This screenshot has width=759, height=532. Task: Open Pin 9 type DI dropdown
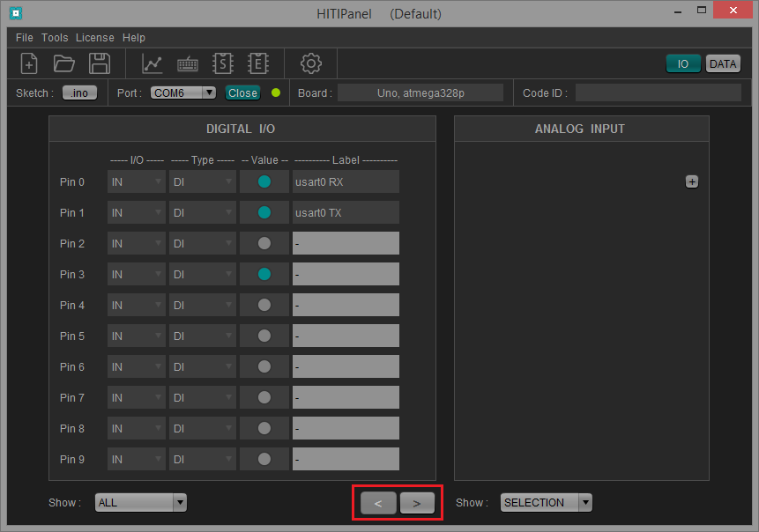pos(203,459)
